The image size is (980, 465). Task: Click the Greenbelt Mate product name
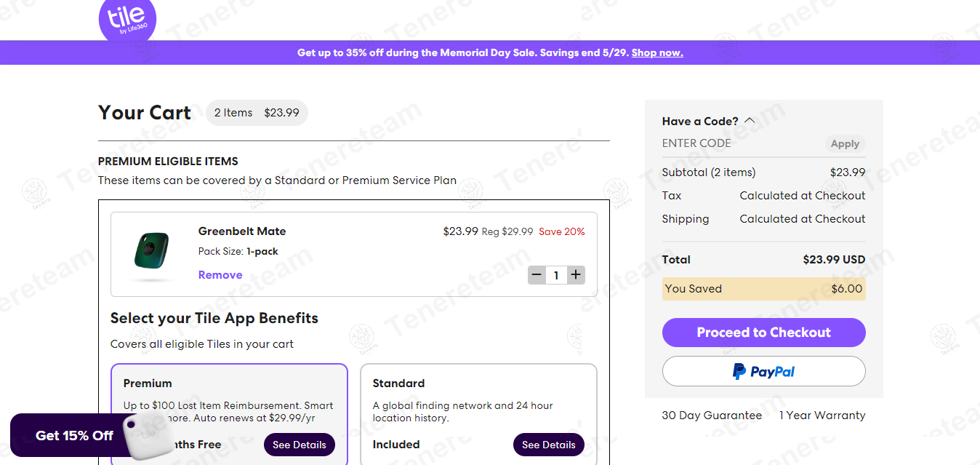click(242, 231)
